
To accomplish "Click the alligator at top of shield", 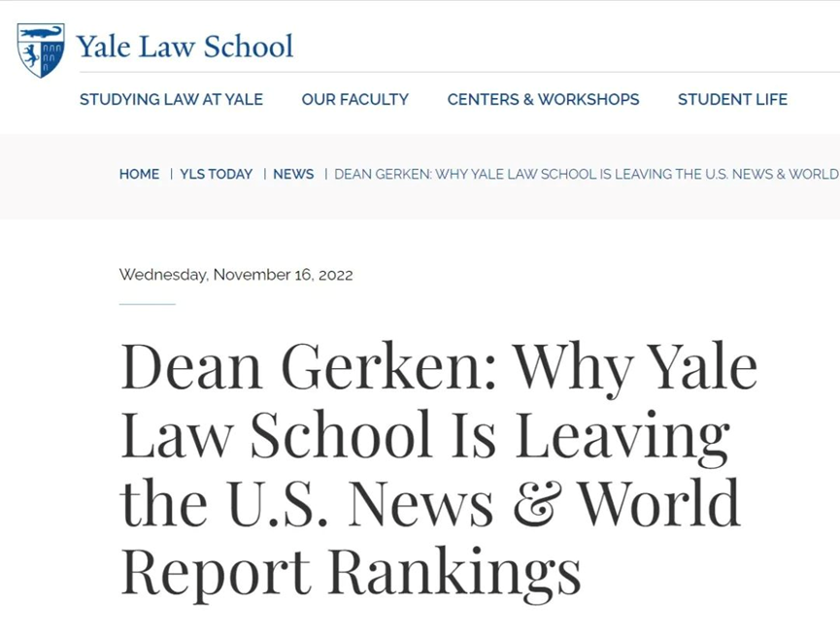I will pyautogui.click(x=41, y=32).
